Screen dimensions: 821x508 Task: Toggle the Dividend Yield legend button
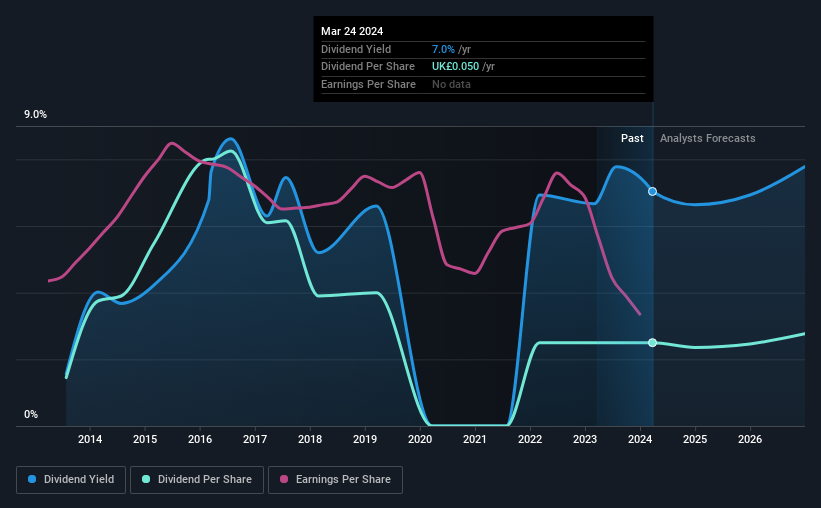pos(71,480)
